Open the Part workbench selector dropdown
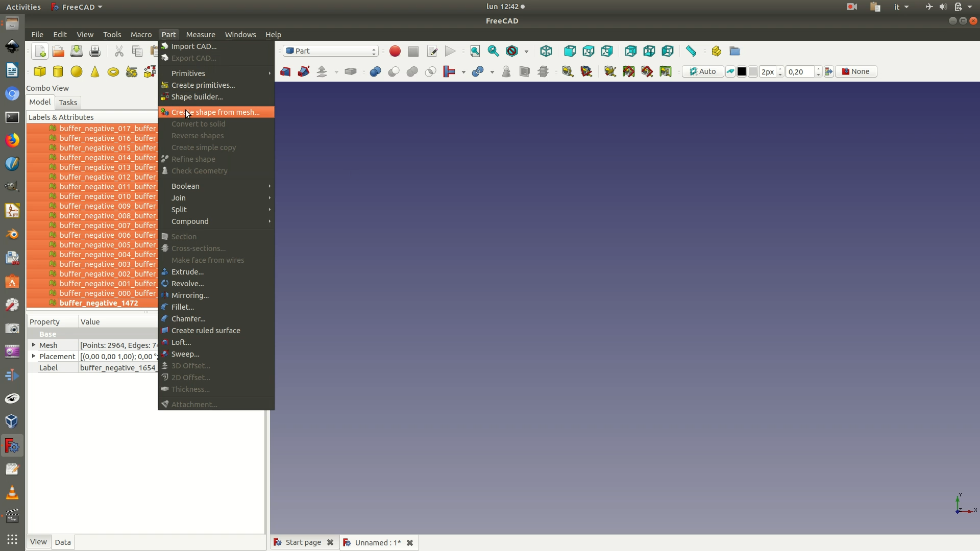 331,51
